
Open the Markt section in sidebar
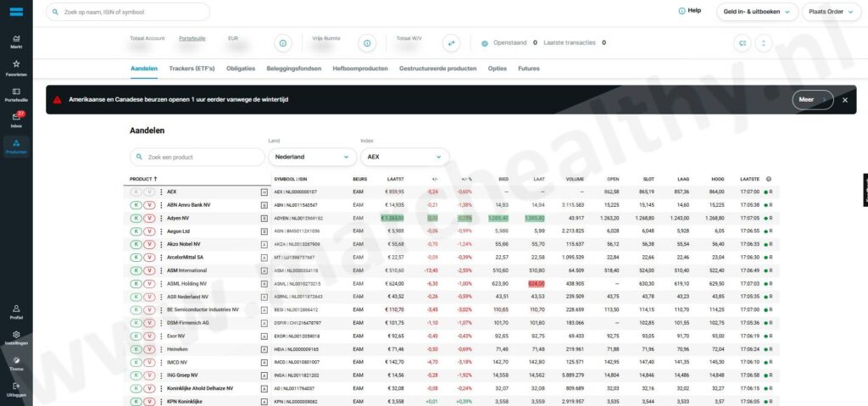[x=16, y=42]
